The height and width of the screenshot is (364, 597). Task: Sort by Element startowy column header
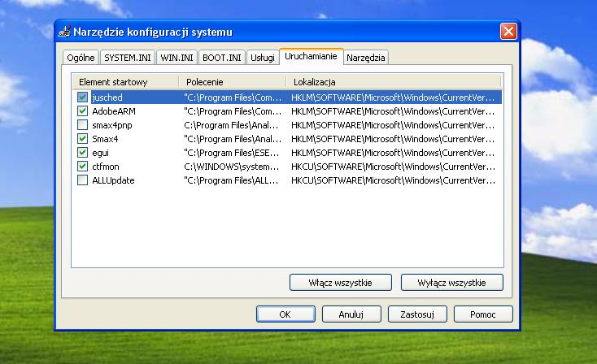coord(125,82)
